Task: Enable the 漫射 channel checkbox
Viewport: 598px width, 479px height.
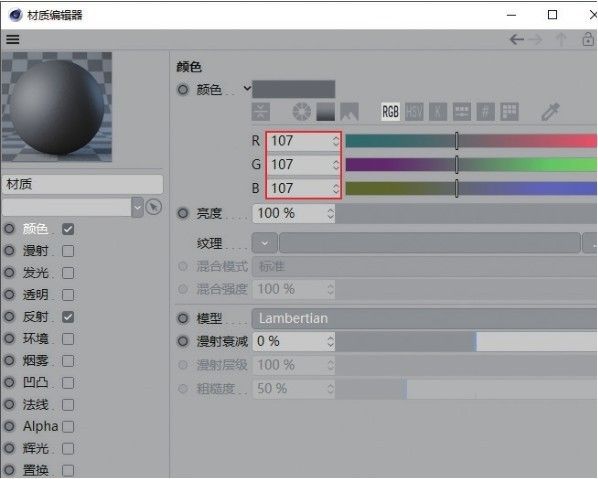Action: tap(68, 251)
